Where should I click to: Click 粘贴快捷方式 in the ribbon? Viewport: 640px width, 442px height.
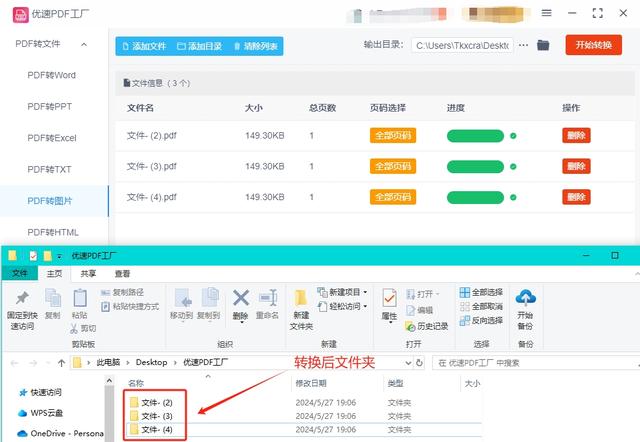130,306
